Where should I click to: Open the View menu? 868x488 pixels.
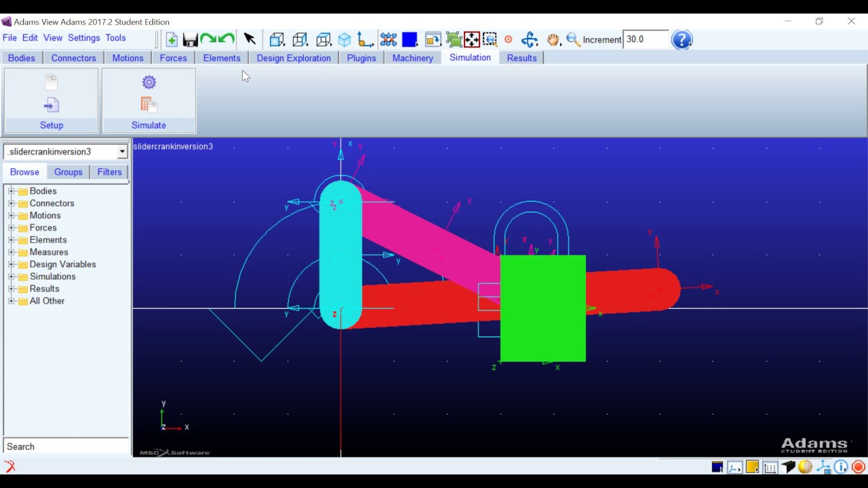tap(53, 38)
